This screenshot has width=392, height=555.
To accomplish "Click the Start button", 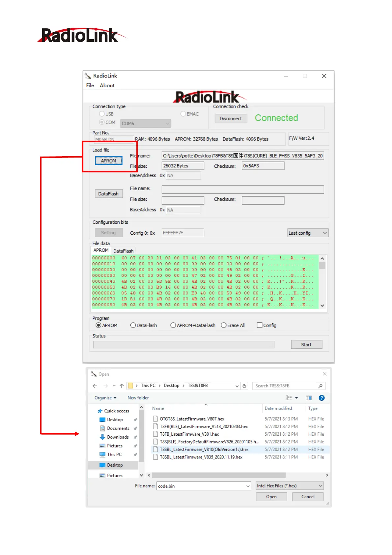I will point(306,344).
